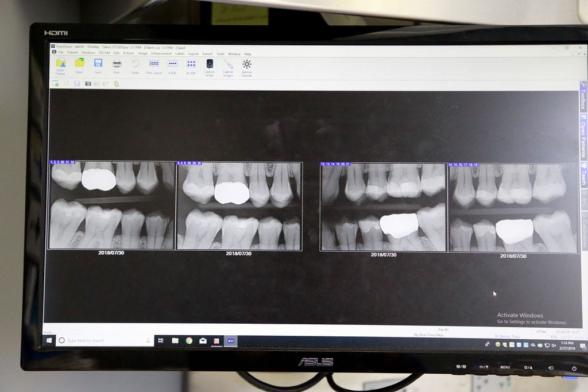Choose the Pick Layout toolbar icon
This screenshot has height=392, width=588.
tap(154, 67)
